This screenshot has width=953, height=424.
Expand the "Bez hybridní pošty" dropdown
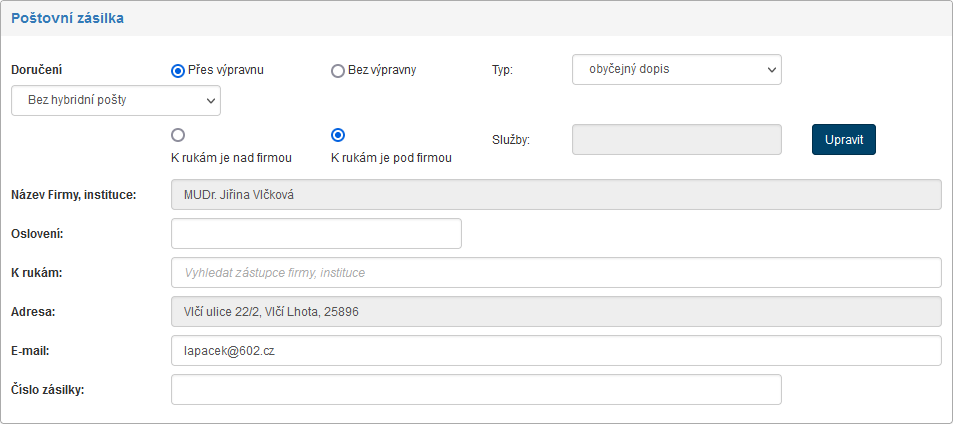(115, 101)
